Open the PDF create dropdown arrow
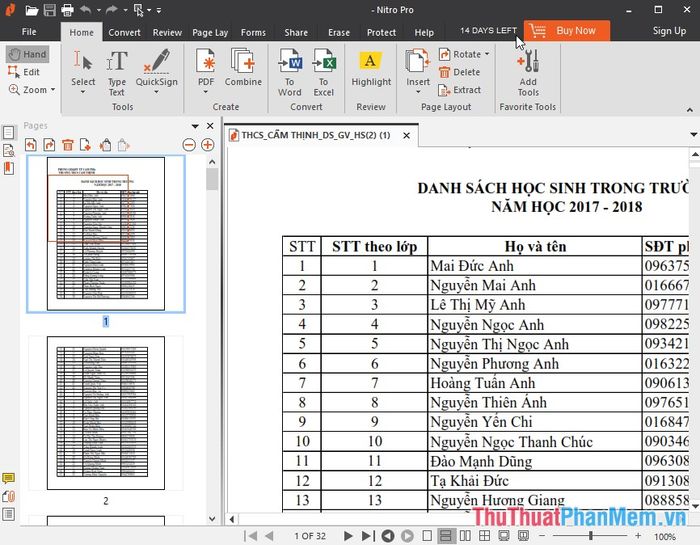 click(x=206, y=92)
